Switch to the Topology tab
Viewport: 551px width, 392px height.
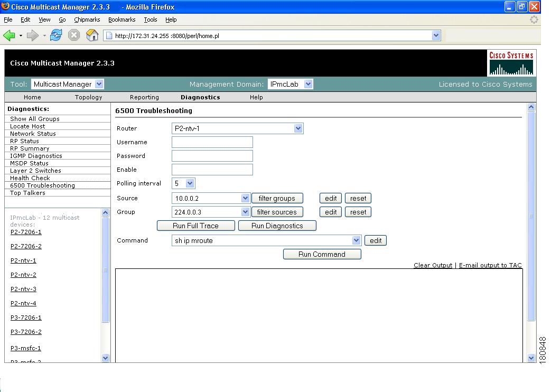coord(89,97)
